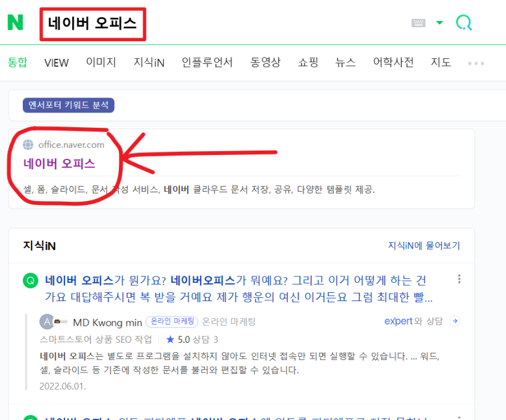Click the green Naver N logo

[15, 22]
